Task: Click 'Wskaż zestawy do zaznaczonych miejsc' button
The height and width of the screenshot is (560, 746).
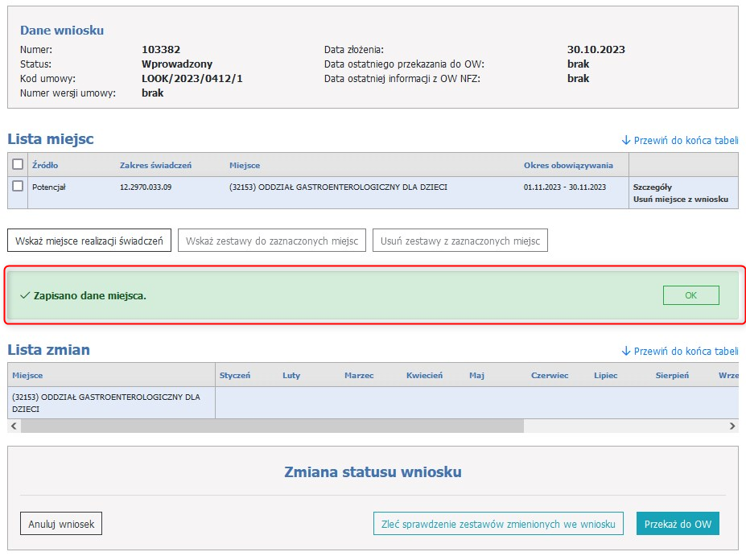Action: coord(272,241)
